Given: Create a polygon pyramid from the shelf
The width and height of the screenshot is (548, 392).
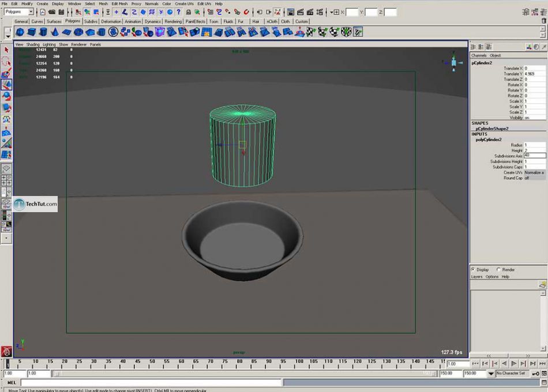Looking at the screenshot, I should [90, 32].
